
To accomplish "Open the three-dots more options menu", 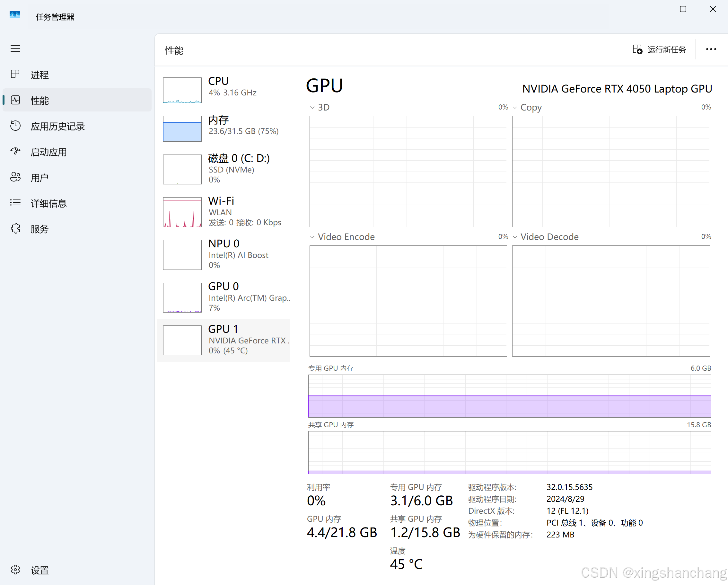I will click(x=711, y=50).
